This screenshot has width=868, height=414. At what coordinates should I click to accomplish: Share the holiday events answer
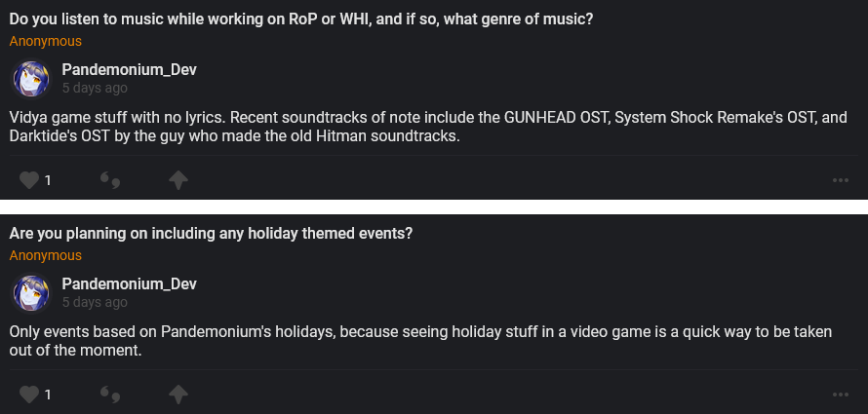click(x=178, y=395)
